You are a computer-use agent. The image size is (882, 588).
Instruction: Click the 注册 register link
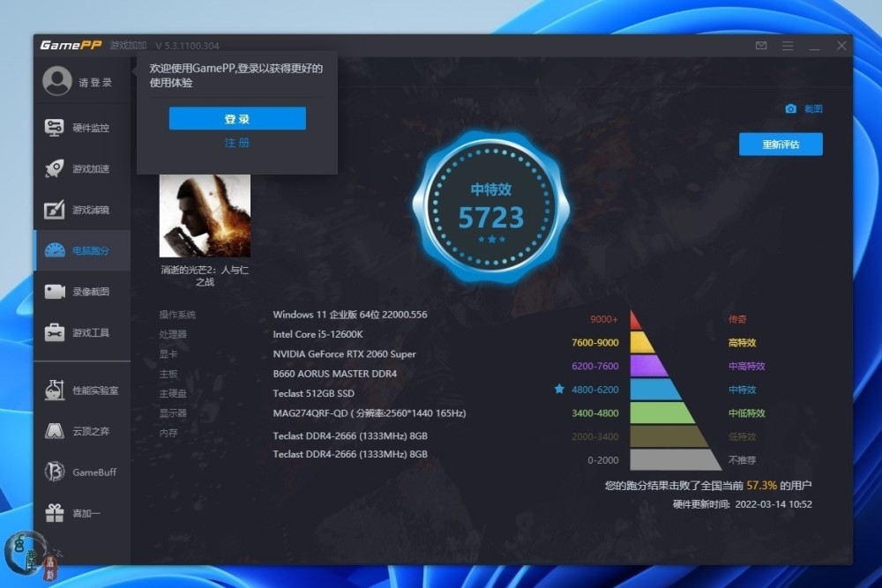point(236,143)
